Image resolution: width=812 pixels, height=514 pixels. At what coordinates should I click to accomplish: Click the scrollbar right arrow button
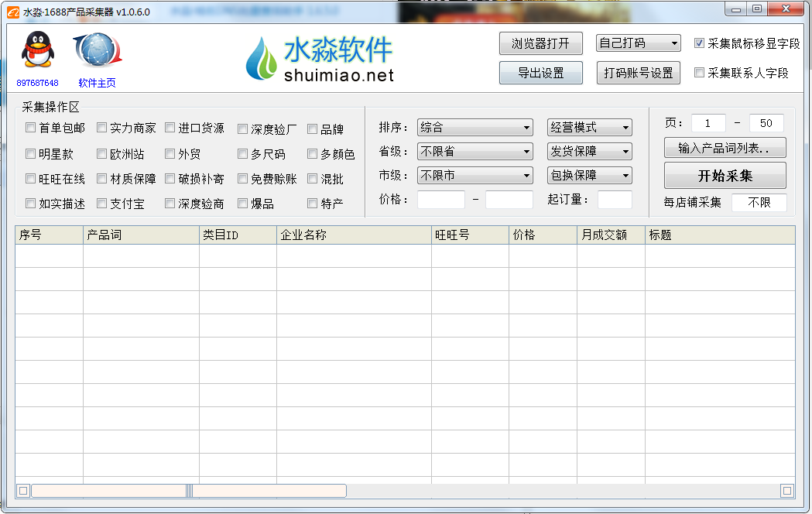pyautogui.click(x=787, y=491)
